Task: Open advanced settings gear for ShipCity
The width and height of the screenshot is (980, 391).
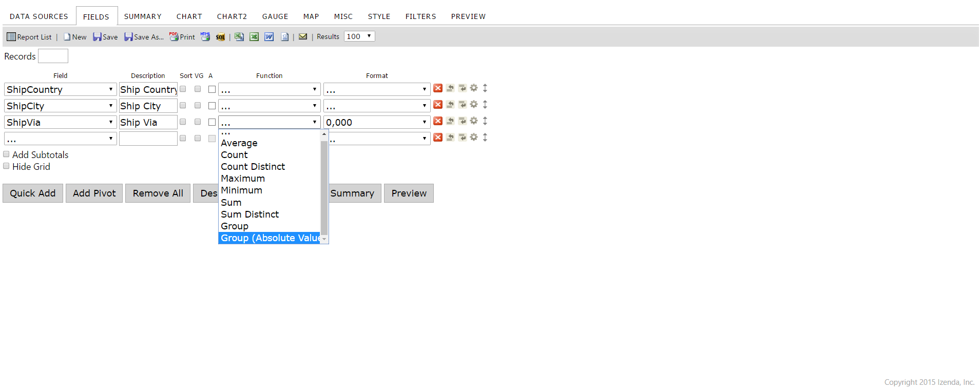Action: click(x=474, y=105)
